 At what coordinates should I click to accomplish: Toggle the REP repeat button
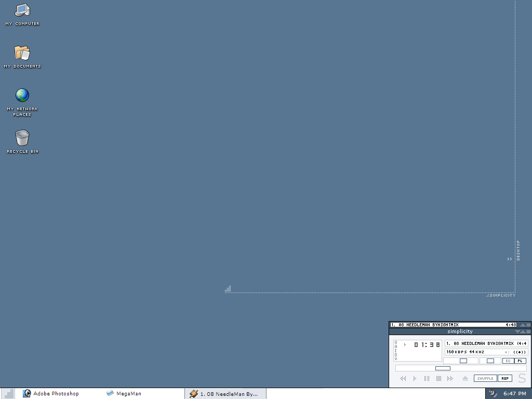(x=505, y=378)
